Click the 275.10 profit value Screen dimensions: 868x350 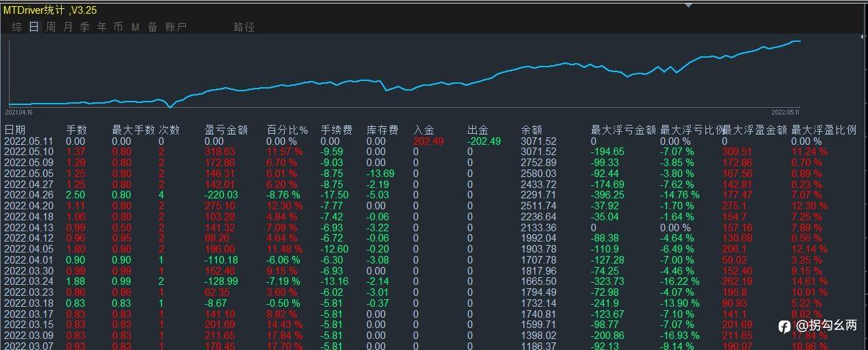[x=220, y=206]
